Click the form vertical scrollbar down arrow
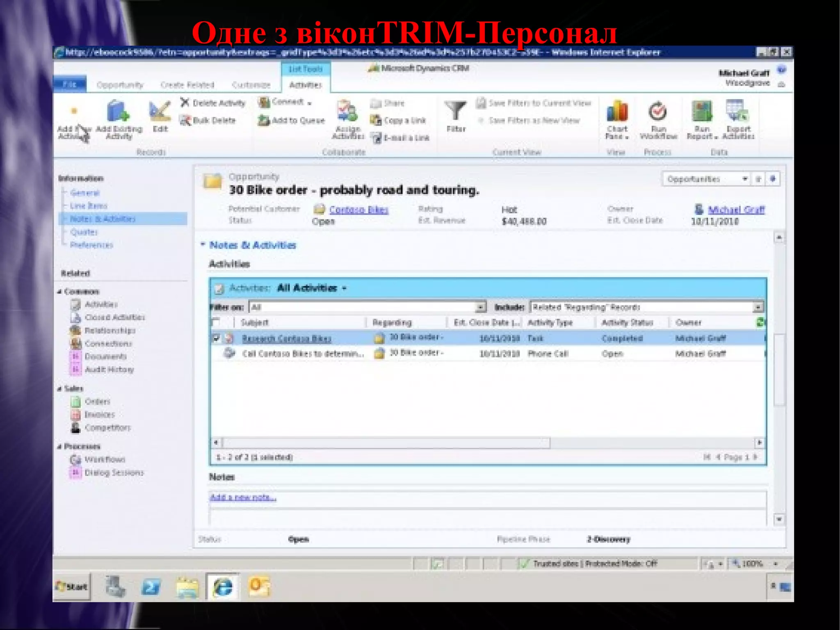This screenshot has width=840, height=630. [779, 520]
